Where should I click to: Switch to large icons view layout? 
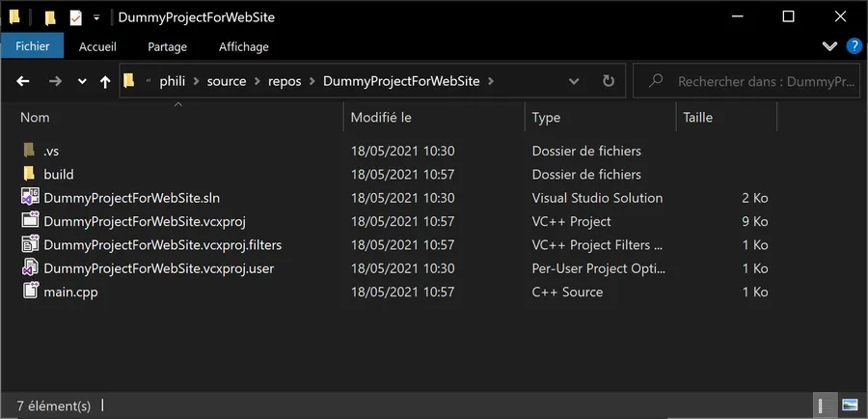[849, 405]
